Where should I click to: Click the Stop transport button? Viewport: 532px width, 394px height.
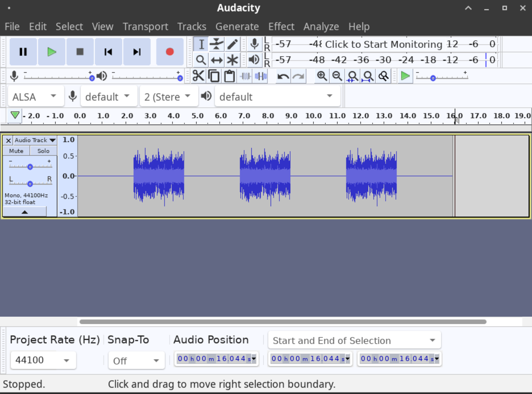80,52
